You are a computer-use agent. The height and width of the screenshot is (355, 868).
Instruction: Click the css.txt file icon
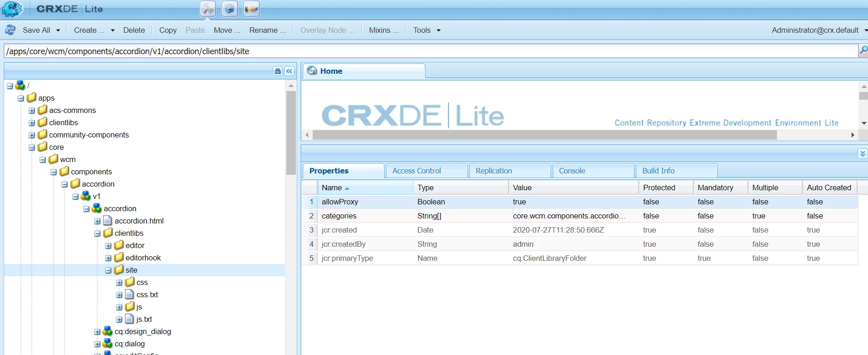click(x=130, y=294)
